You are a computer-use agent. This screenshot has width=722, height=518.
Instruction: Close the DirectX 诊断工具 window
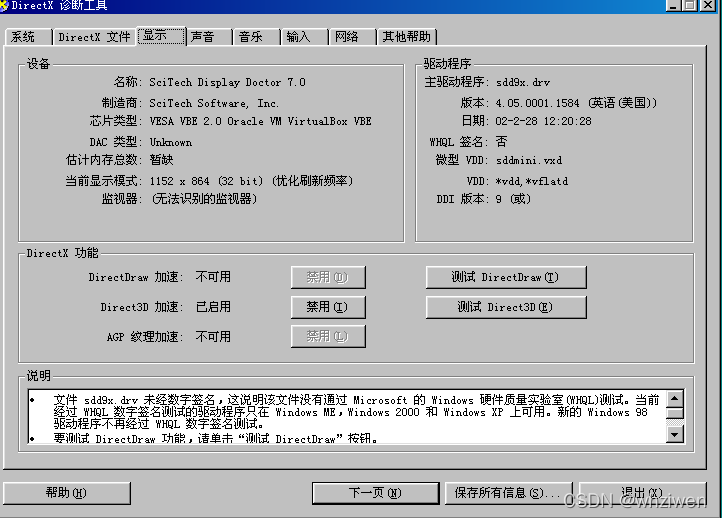[x=708, y=5]
